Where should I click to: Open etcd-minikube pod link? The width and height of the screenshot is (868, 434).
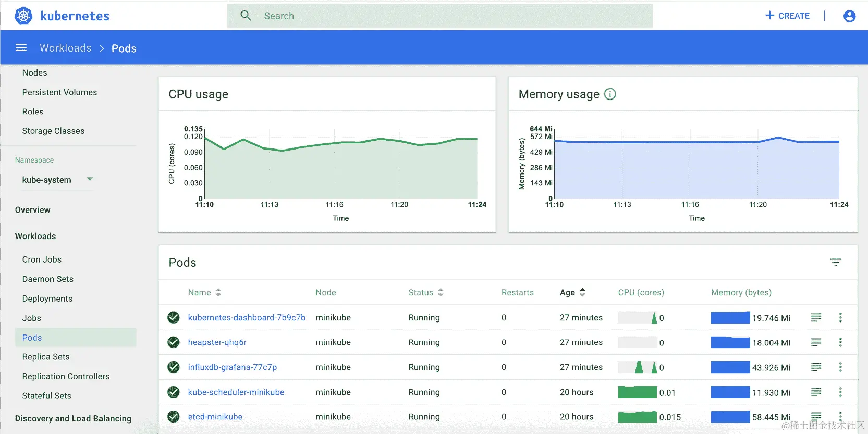pos(215,417)
